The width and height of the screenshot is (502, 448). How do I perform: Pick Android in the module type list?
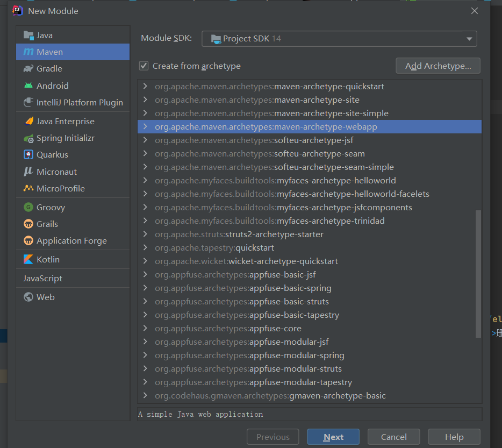tap(73, 86)
